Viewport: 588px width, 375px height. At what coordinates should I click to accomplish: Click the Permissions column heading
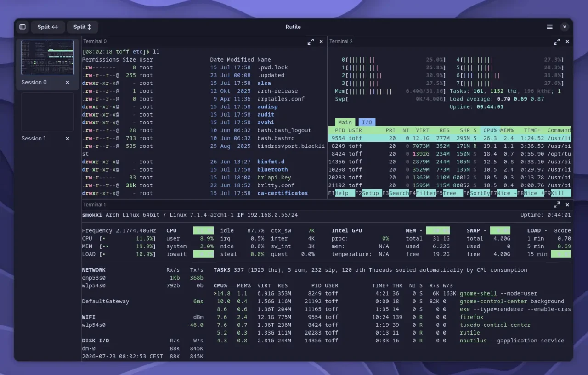(x=101, y=60)
